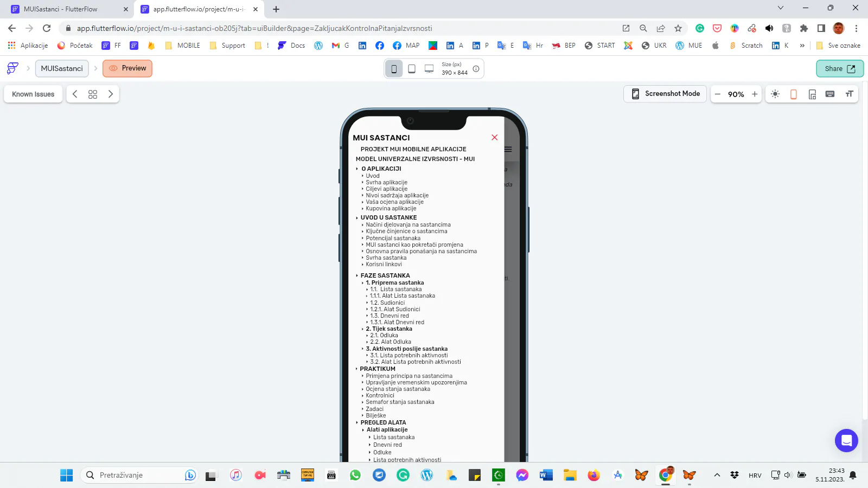
Task: Collapse the FAZE SASTANKA tree section
Action: pos(357,275)
